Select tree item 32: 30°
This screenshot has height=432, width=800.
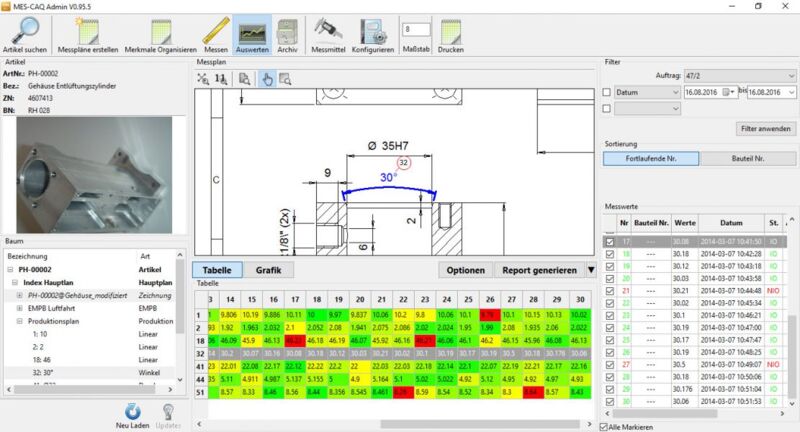pyautogui.click(x=43, y=373)
